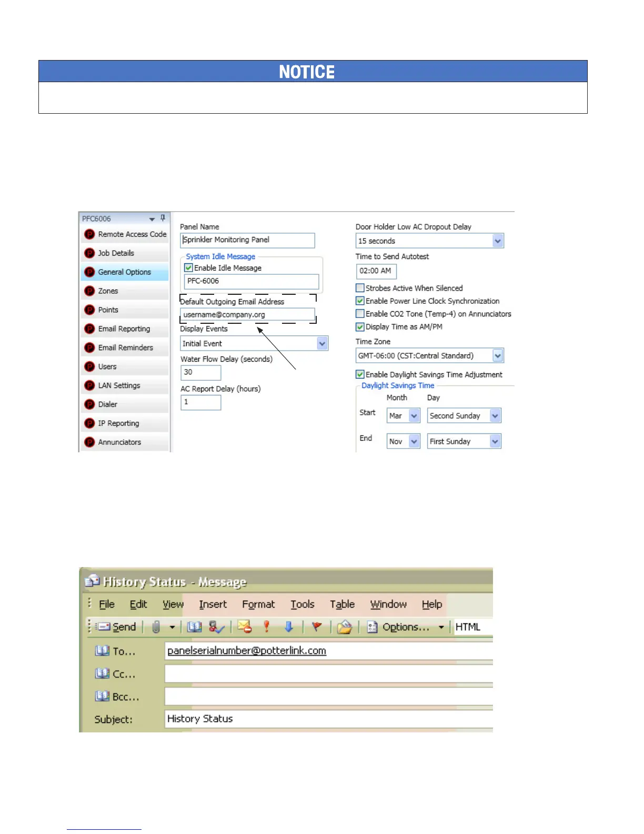The image size is (644, 834).
Task: Open the address book toolbar icon
Action: click(195, 627)
